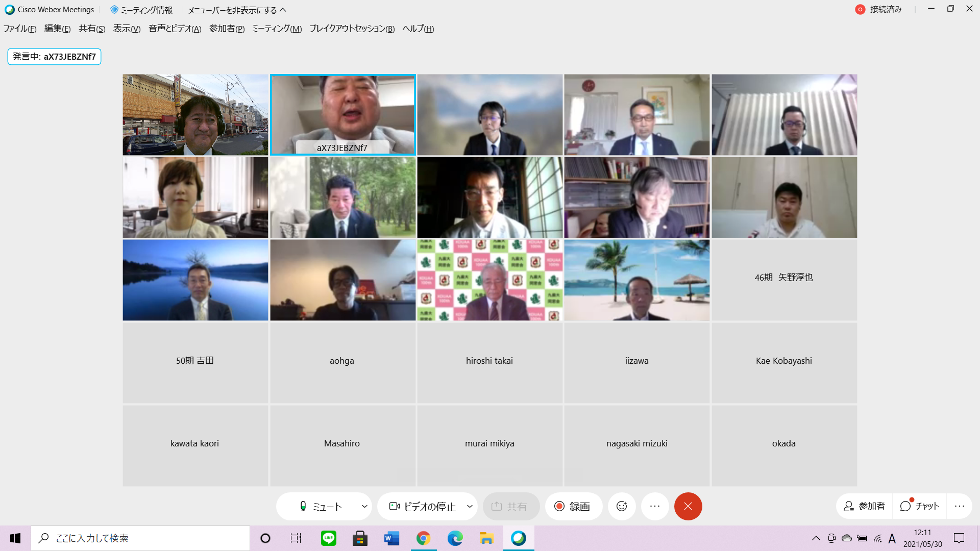
Task: Toggle IME input mode A indicator
Action: click(892, 538)
